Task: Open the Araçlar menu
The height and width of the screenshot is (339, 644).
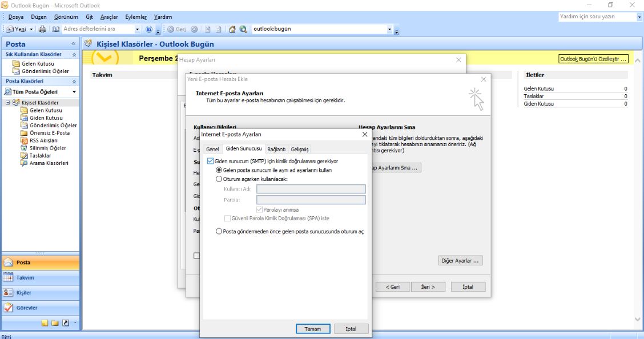Action: click(x=109, y=17)
